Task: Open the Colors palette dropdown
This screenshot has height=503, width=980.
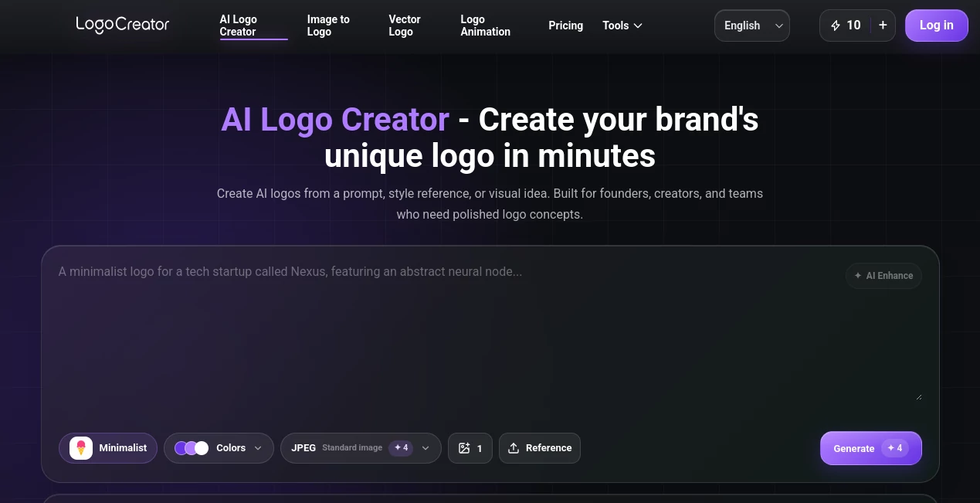Action: [219, 448]
